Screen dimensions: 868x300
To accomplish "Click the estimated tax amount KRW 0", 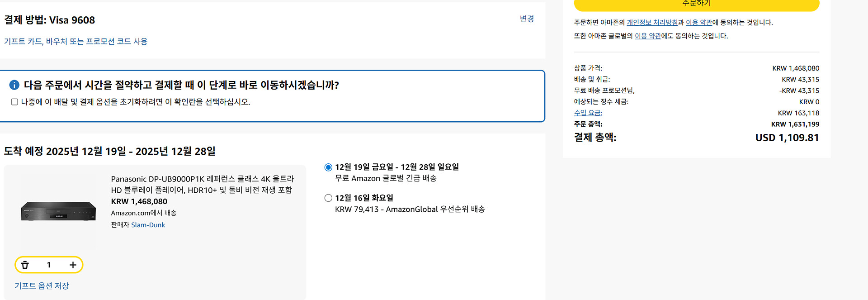I will [x=809, y=102].
